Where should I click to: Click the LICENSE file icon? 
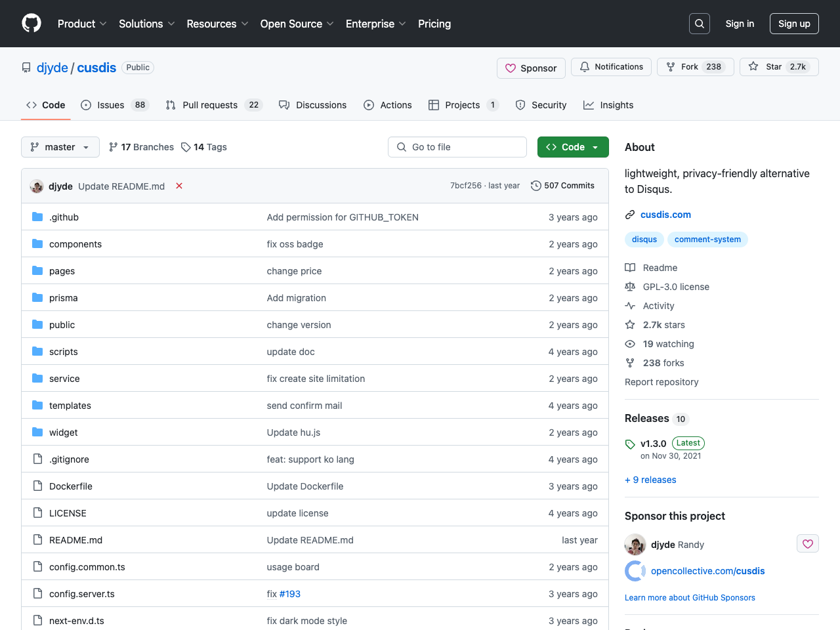[37, 513]
